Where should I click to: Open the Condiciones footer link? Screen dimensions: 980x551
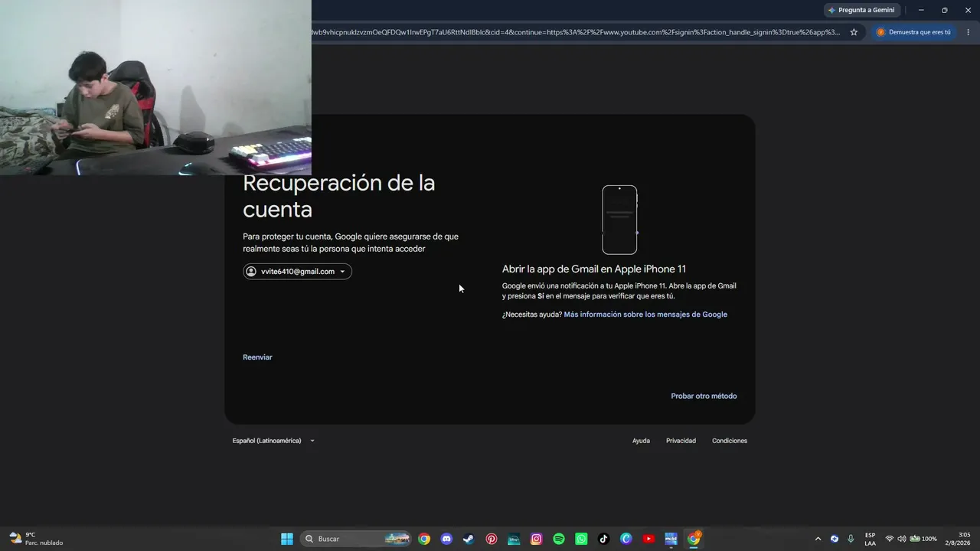[x=730, y=441]
